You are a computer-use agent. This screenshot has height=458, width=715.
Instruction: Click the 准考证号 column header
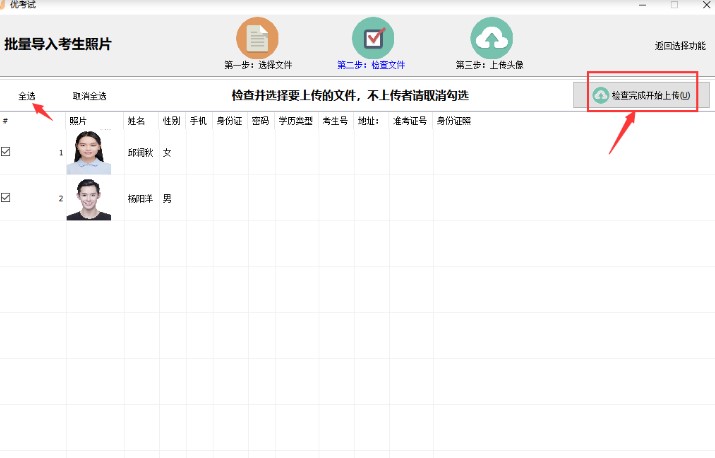coord(410,121)
